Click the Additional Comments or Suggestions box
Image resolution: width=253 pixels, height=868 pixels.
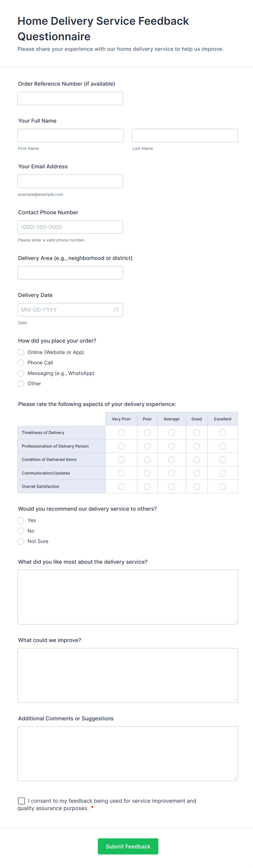click(x=128, y=754)
